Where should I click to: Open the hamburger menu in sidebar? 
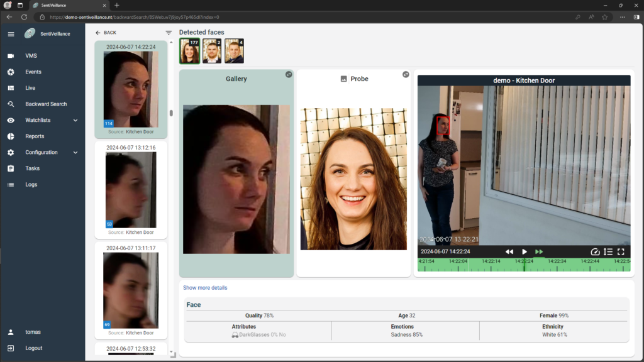click(11, 34)
